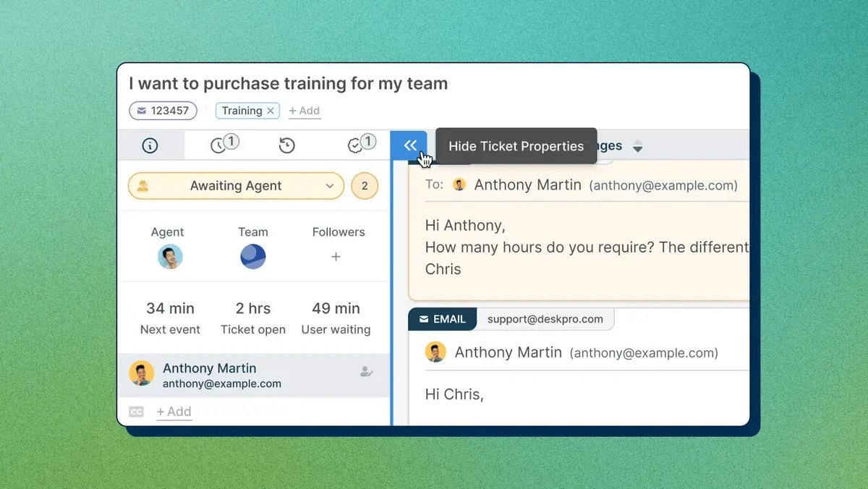Click the 2 badge beside Awaiting Agent

pos(365,186)
